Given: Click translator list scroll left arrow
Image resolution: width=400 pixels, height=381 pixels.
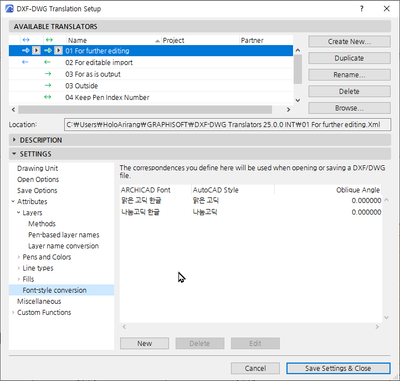Looking at the screenshot, I should [13, 110].
